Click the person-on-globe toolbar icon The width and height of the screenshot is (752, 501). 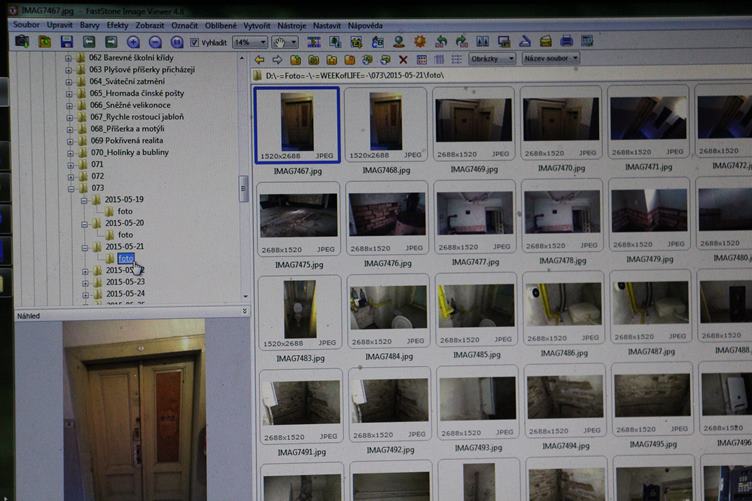click(x=399, y=42)
